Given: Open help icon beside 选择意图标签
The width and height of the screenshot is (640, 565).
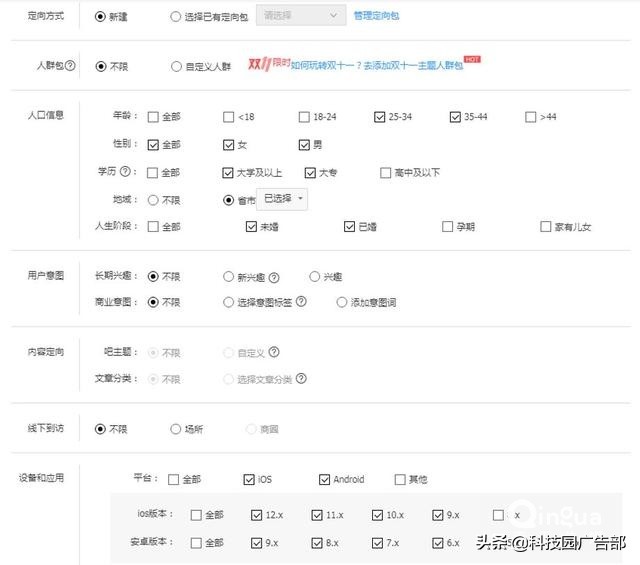Looking at the screenshot, I should coord(301,302).
